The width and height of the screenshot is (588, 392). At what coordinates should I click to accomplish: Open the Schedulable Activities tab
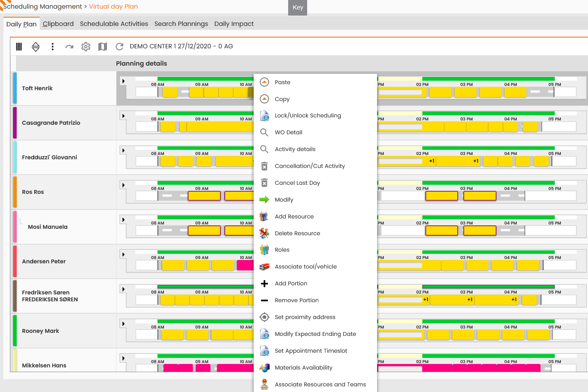click(x=114, y=24)
